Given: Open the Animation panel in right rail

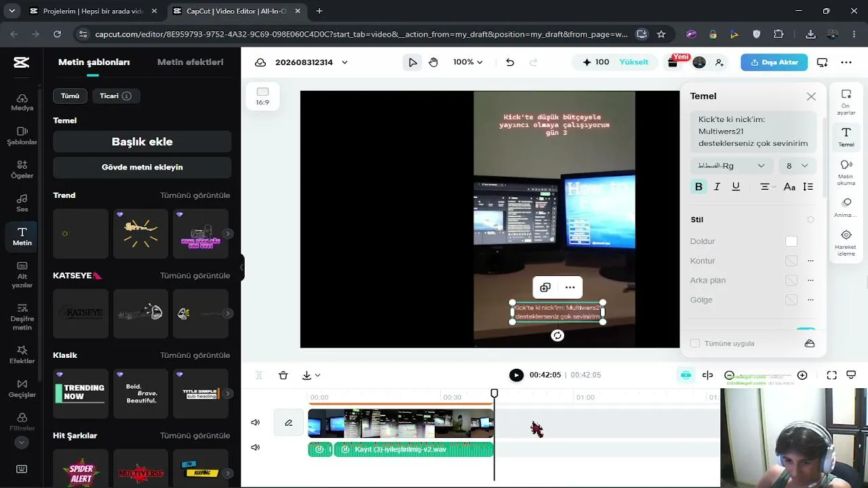Looking at the screenshot, I should [846, 207].
